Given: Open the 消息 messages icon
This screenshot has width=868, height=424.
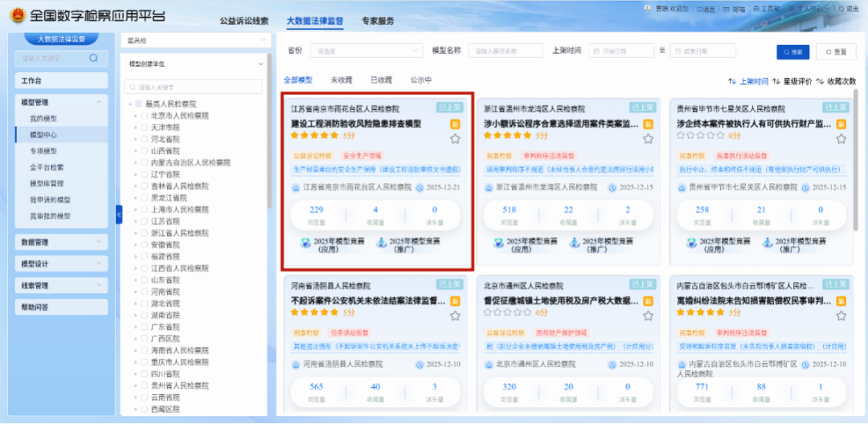Looking at the screenshot, I should [700, 10].
